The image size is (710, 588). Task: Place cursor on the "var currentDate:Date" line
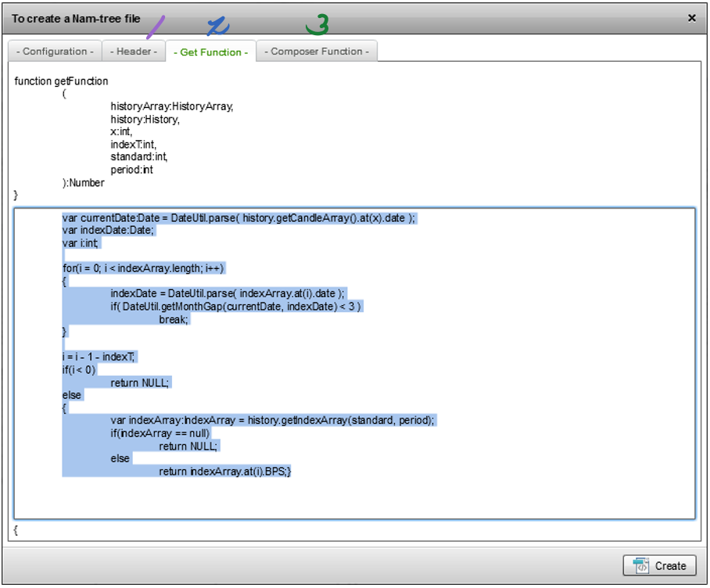(x=235, y=217)
